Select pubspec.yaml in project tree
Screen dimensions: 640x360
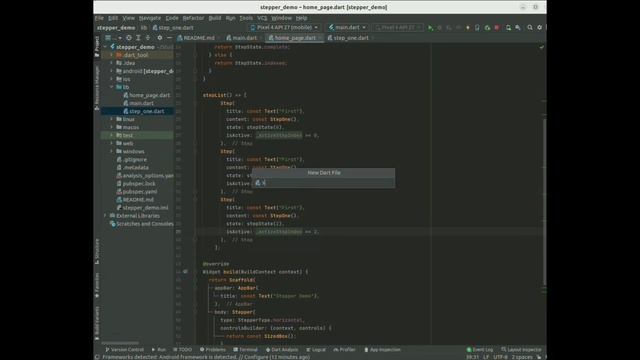(140, 191)
